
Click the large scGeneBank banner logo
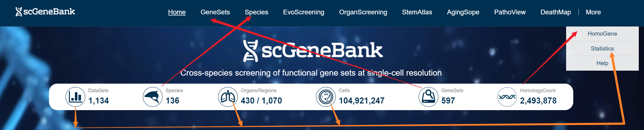click(313, 51)
